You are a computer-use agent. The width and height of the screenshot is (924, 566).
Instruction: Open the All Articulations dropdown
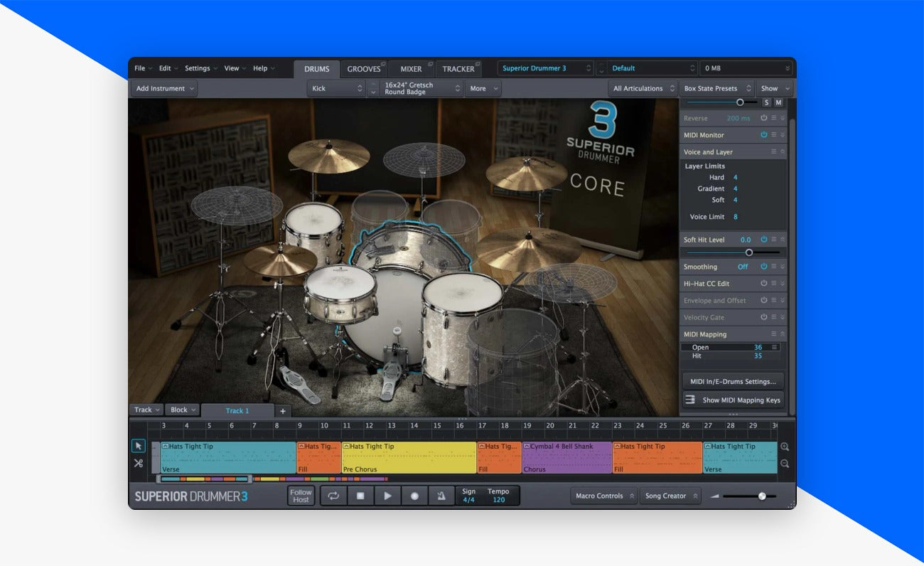click(643, 89)
